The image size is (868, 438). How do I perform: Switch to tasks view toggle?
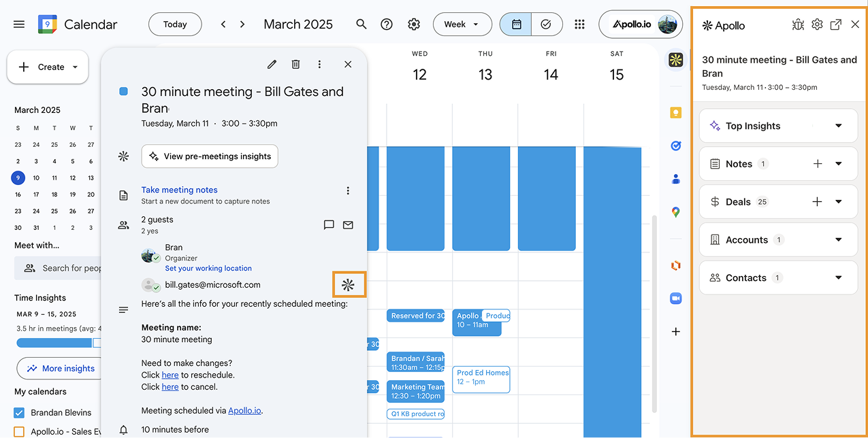(546, 24)
